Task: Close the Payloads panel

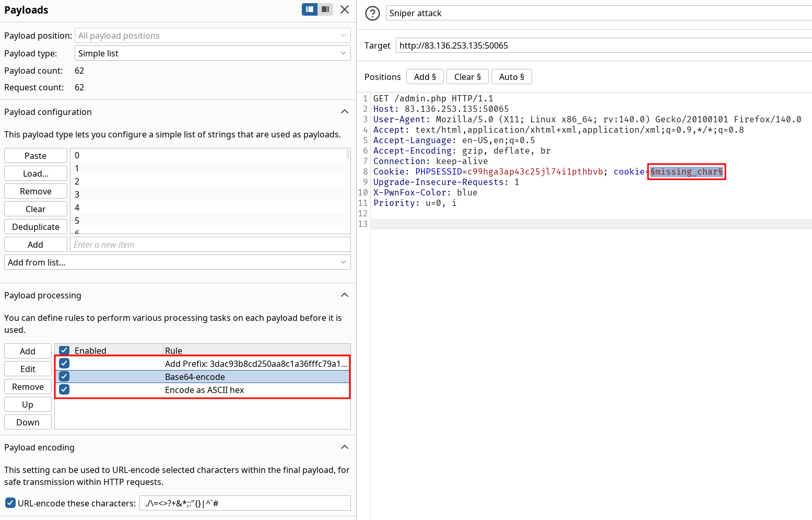Action: (x=345, y=9)
